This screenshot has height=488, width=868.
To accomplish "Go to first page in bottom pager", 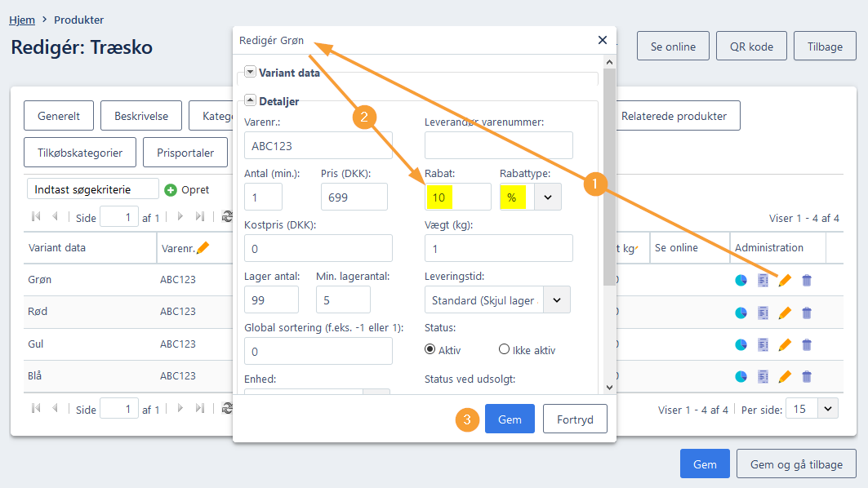I will point(37,408).
